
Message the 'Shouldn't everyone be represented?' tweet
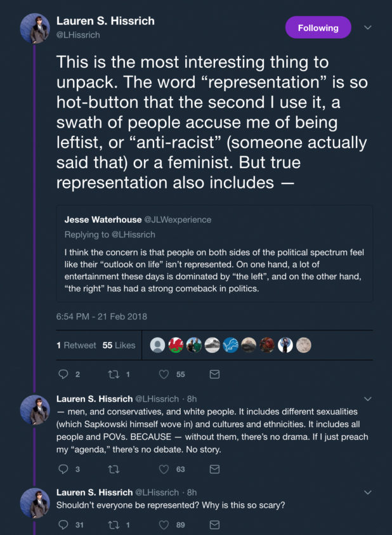point(214,525)
